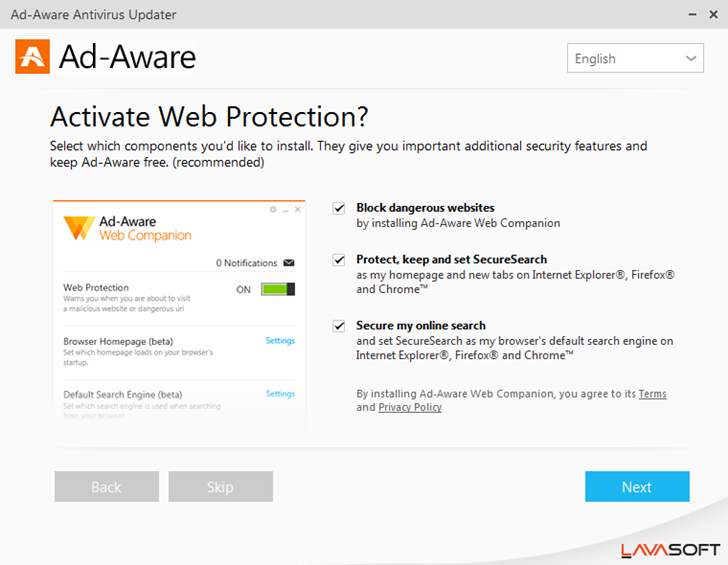Click Browser Homepage Settings link

tap(280, 341)
